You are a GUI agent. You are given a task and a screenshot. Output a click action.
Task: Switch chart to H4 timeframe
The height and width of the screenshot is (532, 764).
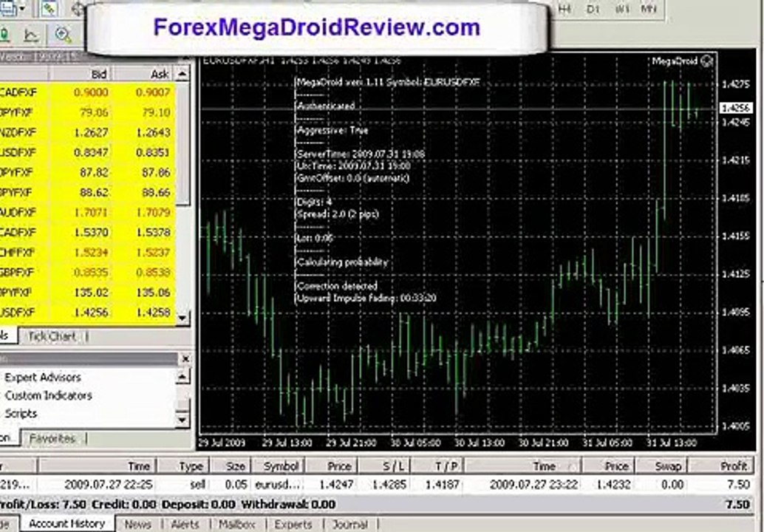[565, 9]
